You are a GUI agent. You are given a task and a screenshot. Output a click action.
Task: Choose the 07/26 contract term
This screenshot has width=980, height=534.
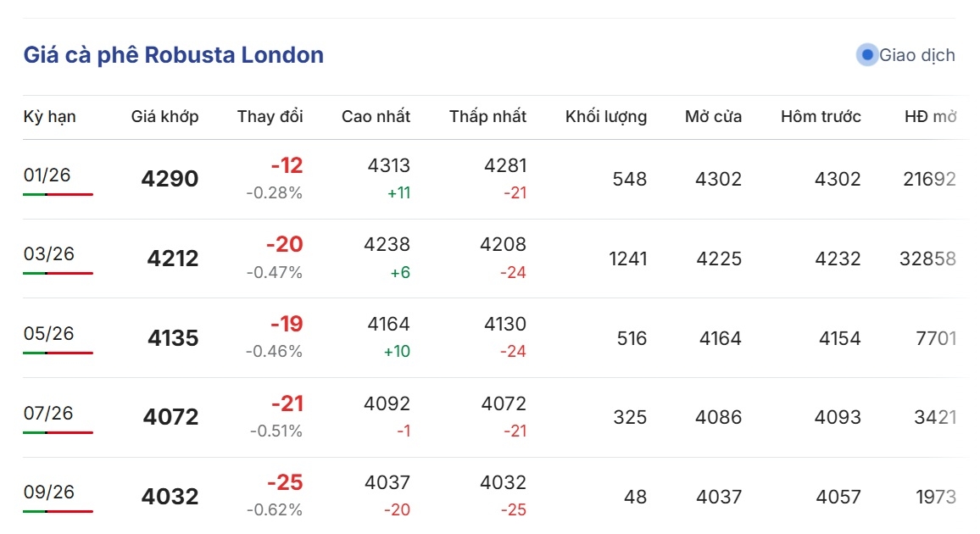point(48,414)
